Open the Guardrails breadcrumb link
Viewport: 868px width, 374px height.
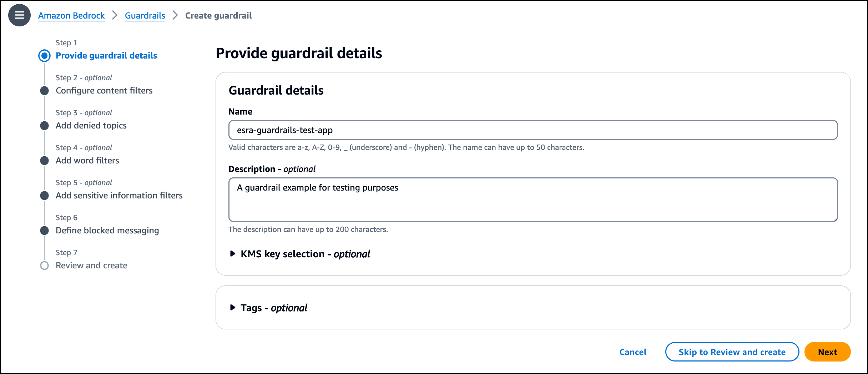coord(145,16)
